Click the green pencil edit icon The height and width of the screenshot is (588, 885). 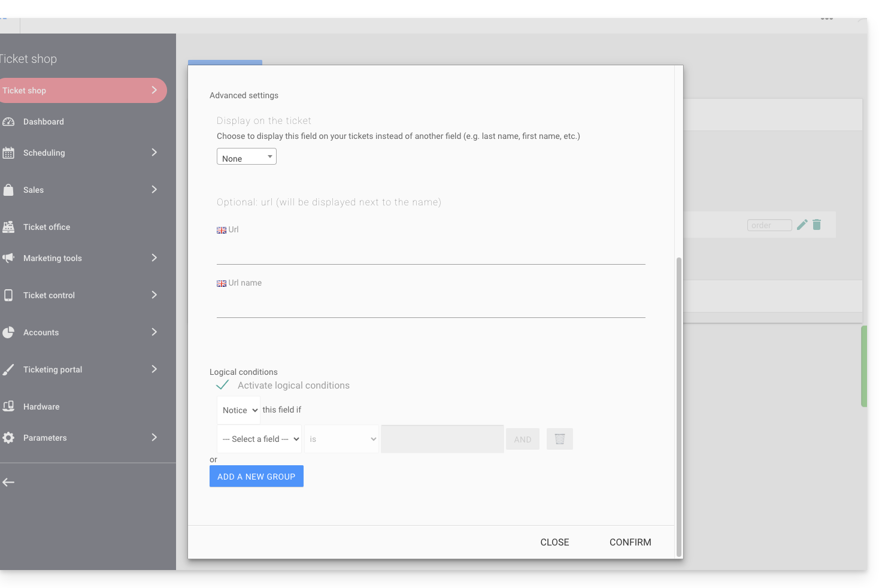pos(802,225)
